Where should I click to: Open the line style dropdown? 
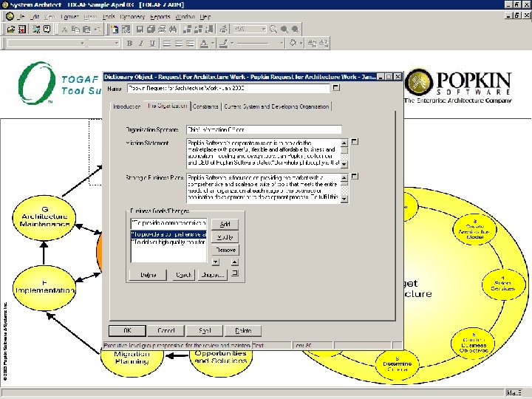point(282,43)
